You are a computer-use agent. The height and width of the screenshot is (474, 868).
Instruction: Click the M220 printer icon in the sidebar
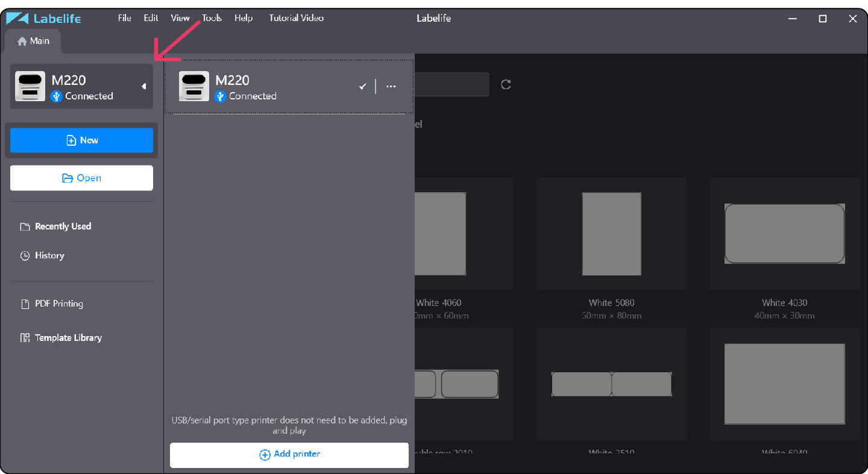point(30,86)
